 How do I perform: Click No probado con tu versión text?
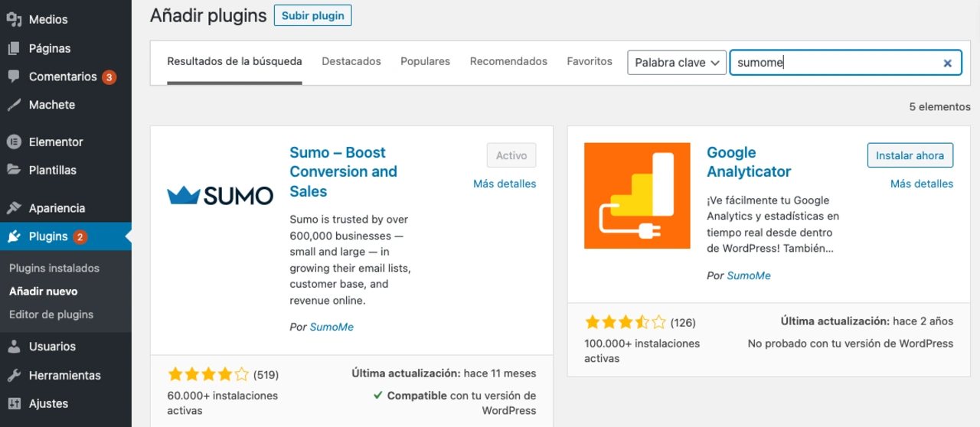coord(851,344)
